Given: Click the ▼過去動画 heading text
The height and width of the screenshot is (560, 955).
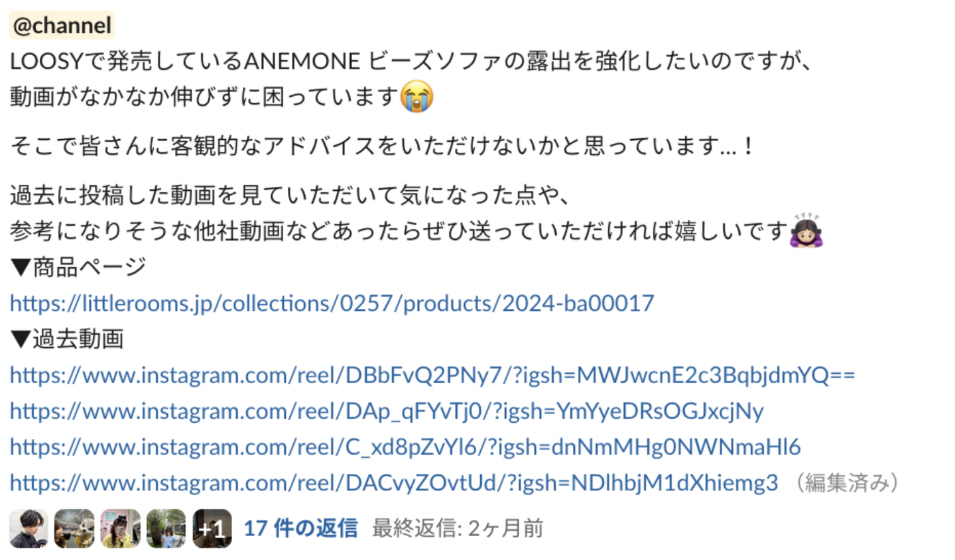Looking at the screenshot, I should coord(67,339).
